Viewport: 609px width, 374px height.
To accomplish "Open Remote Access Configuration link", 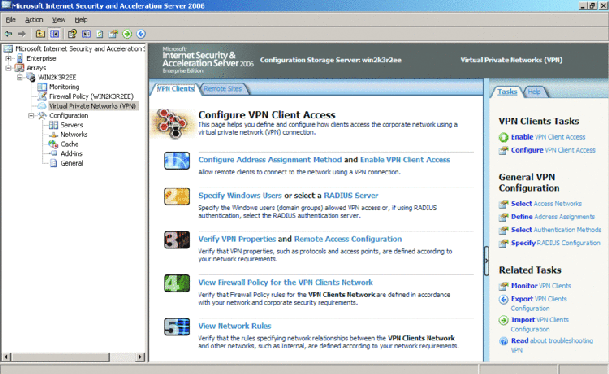I will pyautogui.click(x=348, y=239).
